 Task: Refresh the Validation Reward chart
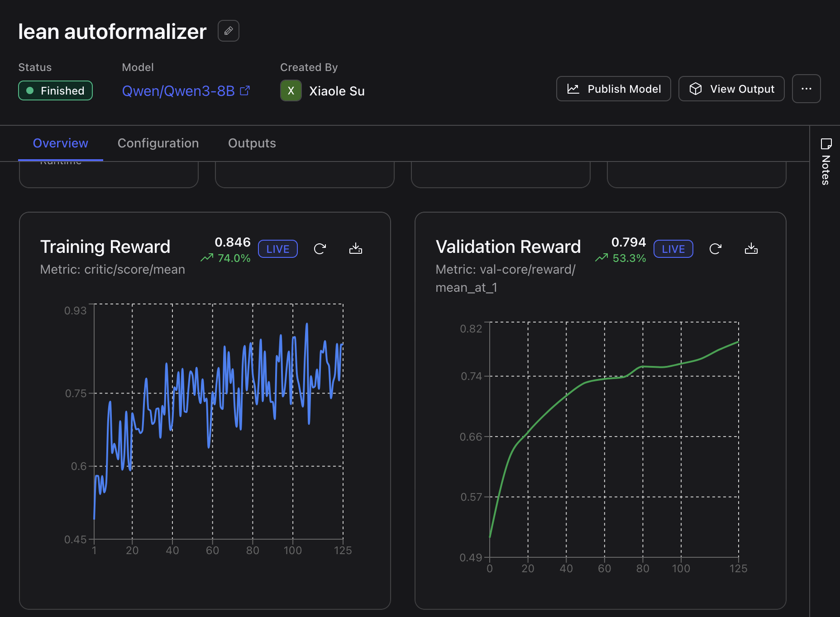(x=715, y=249)
